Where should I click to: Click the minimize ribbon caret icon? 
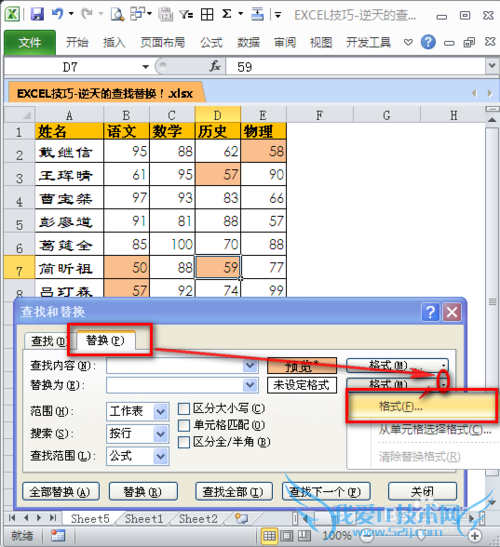click(408, 43)
